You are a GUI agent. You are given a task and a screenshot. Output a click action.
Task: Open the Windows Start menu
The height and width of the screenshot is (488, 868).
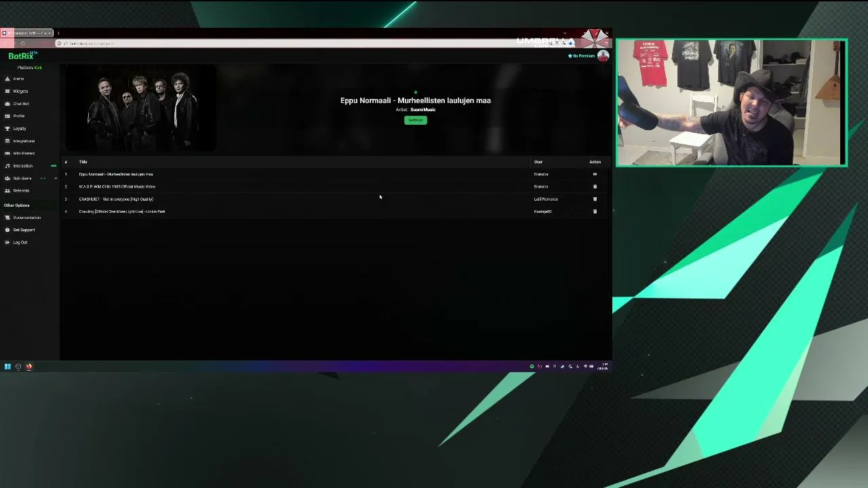point(7,367)
